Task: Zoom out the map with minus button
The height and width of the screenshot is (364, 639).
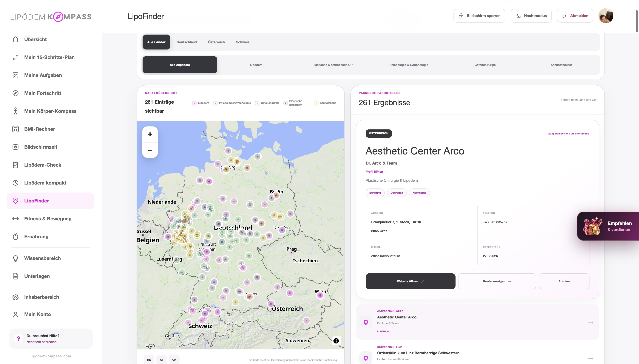Action: [150, 150]
